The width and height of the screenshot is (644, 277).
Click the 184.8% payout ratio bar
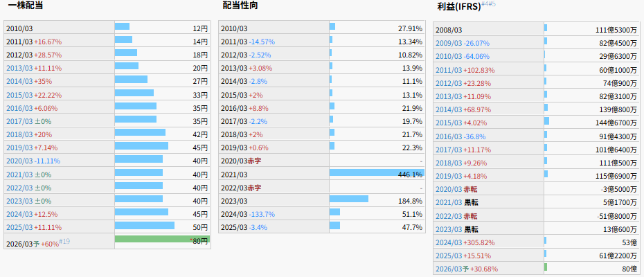tap(349, 199)
